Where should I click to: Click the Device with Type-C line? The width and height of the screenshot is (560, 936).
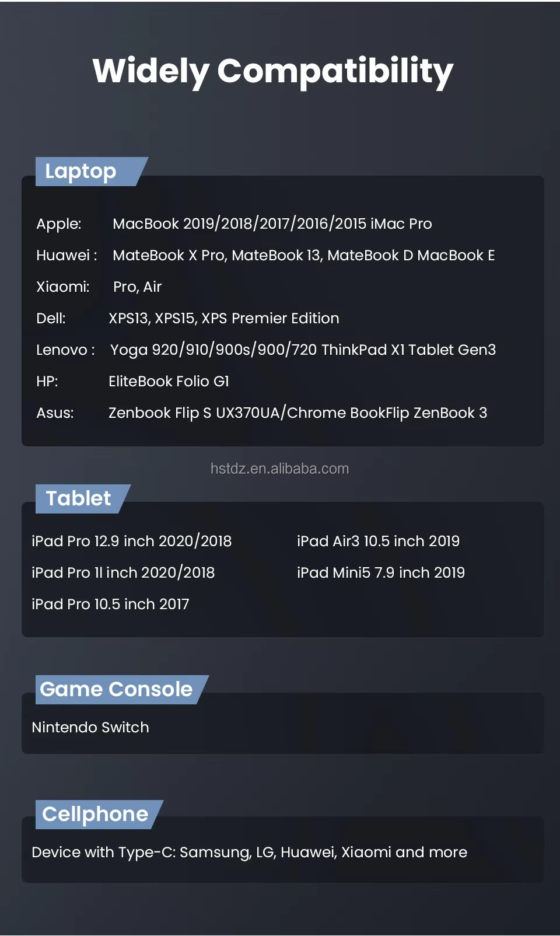tap(250, 852)
